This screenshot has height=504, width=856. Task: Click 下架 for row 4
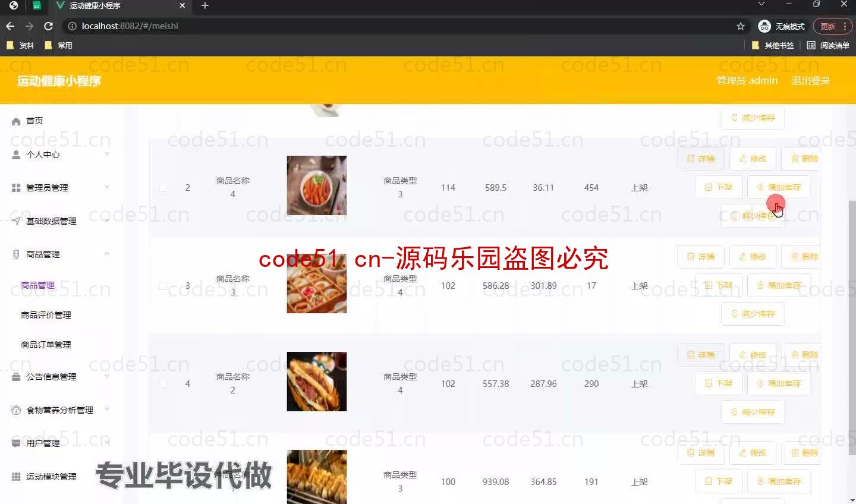[x=719, y=383]
